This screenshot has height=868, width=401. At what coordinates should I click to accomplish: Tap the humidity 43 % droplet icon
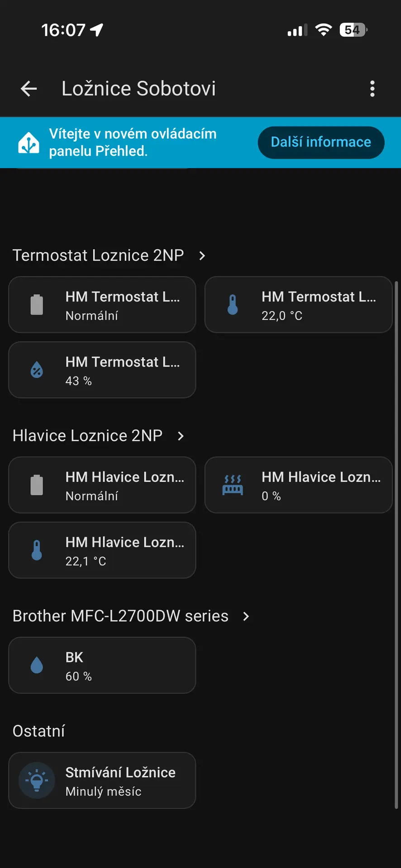(37, 370)
